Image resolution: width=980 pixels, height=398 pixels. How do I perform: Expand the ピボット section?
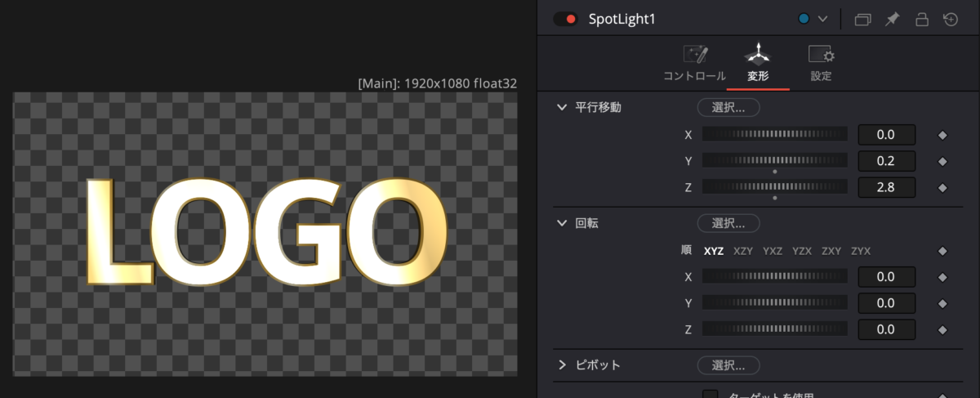pyautogui.click(x=561, y=364)
